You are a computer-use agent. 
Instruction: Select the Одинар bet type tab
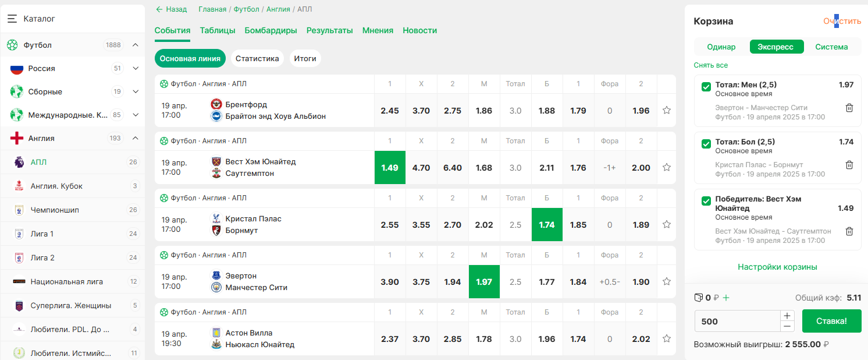(721, 47)
